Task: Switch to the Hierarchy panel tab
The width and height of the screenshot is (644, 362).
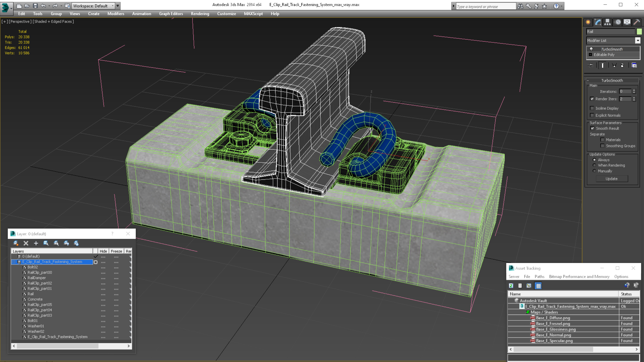Action: [x=608, y=22]
